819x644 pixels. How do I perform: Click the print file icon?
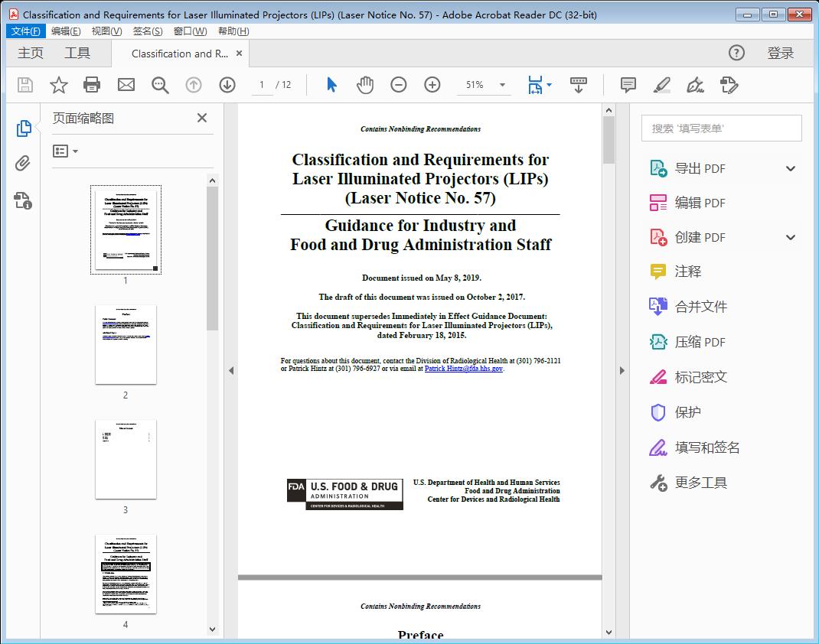pos(92,85)
